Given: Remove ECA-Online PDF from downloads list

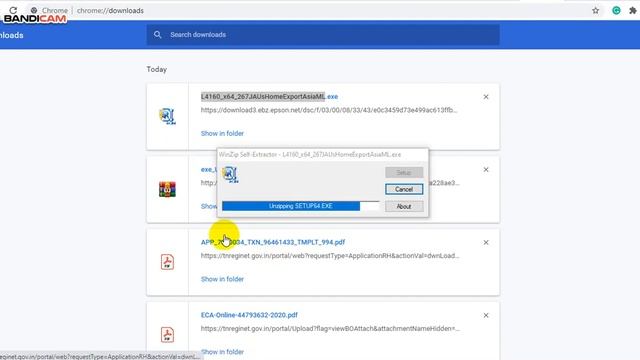Looking at the screenshot, I should (486, 315).
